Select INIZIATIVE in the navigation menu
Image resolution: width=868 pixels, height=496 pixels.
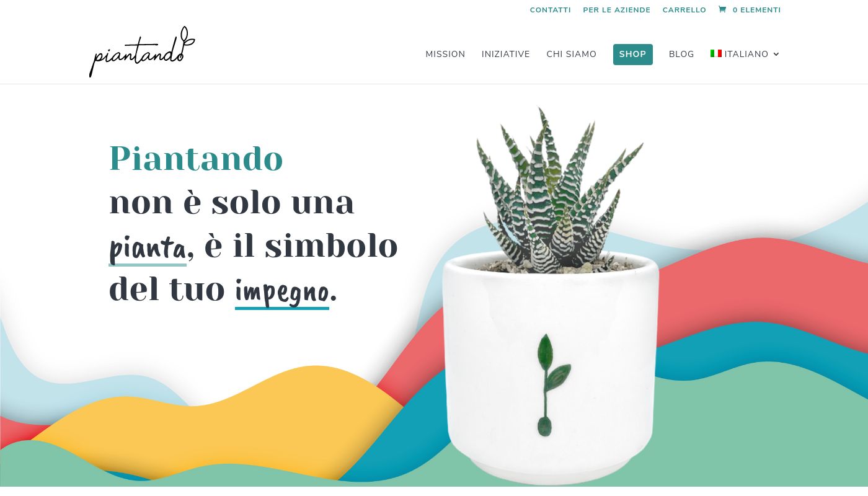pyautogui.click(x=506, y=55)
